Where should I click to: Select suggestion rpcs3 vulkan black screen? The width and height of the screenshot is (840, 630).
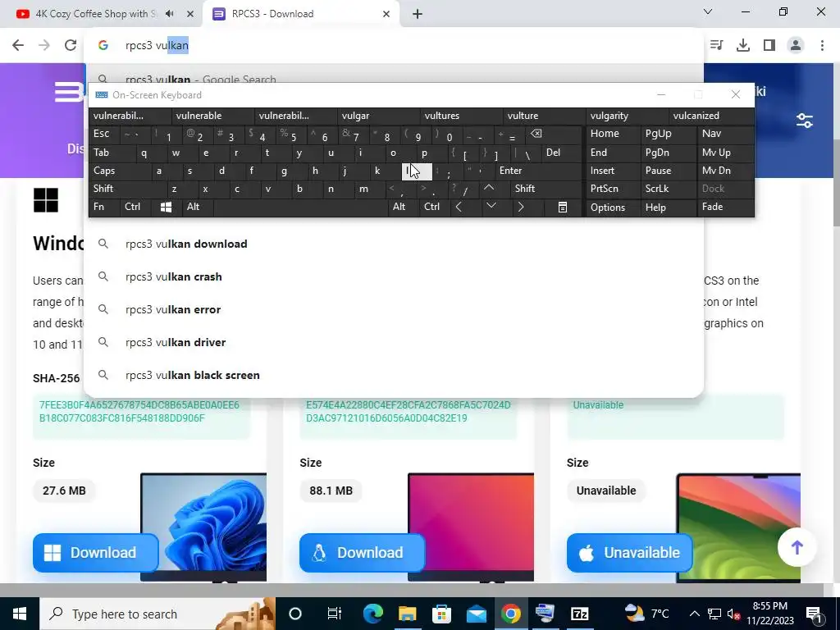tap(394, 375)
